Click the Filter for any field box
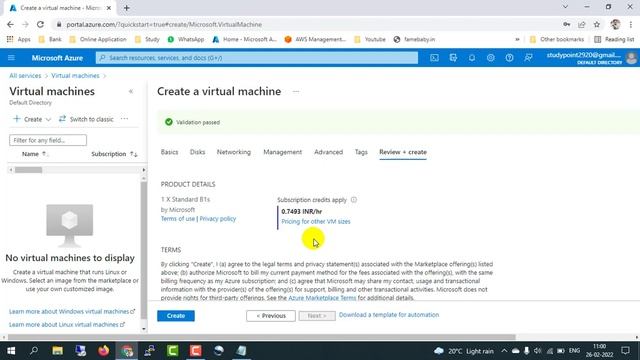This screenshot has width=640, height=360. [48, 140]
